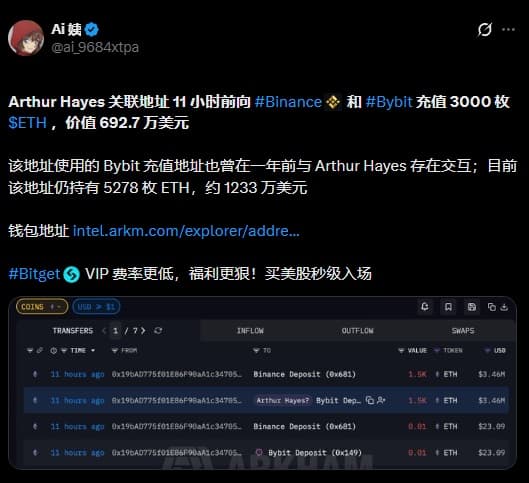Open the TOKEN column filter

pos(437,351)
